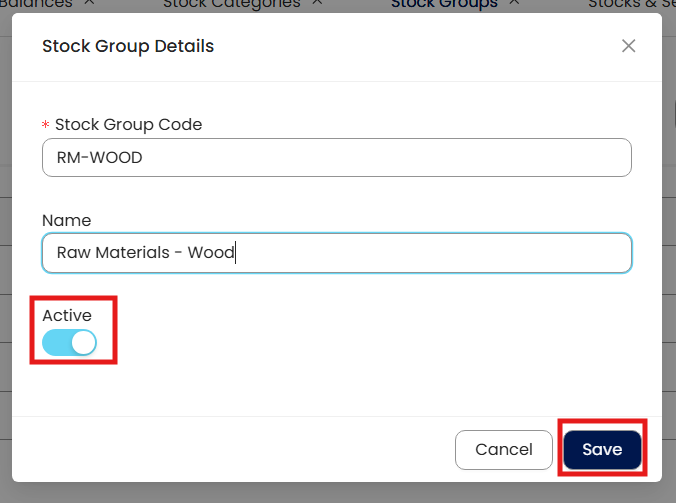
Task: Click the Cancel button
Action: [x=504, y=450]
